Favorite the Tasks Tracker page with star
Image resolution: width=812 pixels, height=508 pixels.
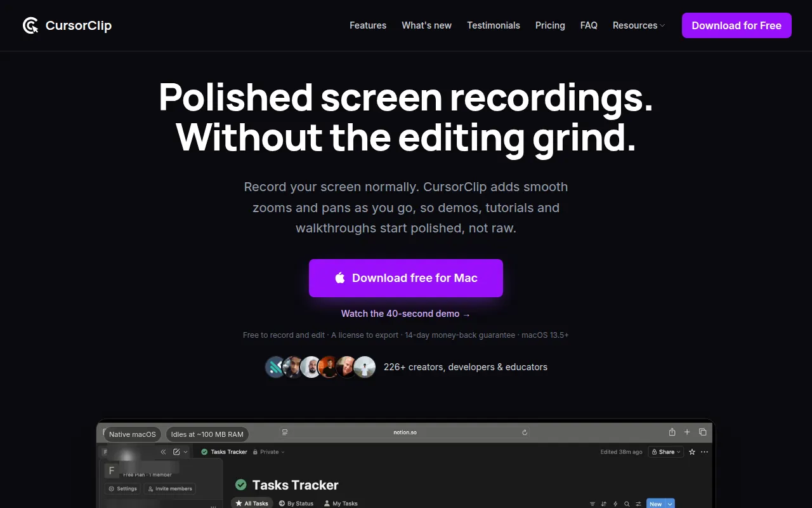(692, 451)
